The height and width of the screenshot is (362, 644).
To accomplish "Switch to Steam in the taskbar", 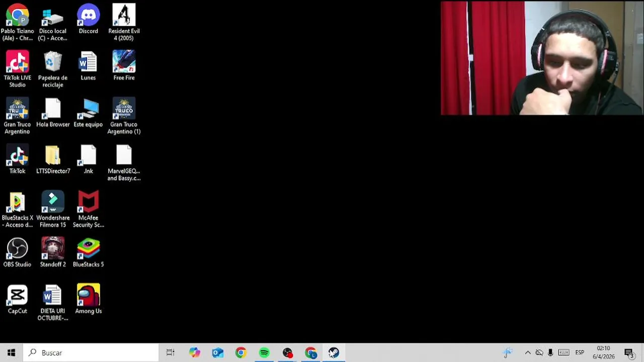I will tap(334, 352).
